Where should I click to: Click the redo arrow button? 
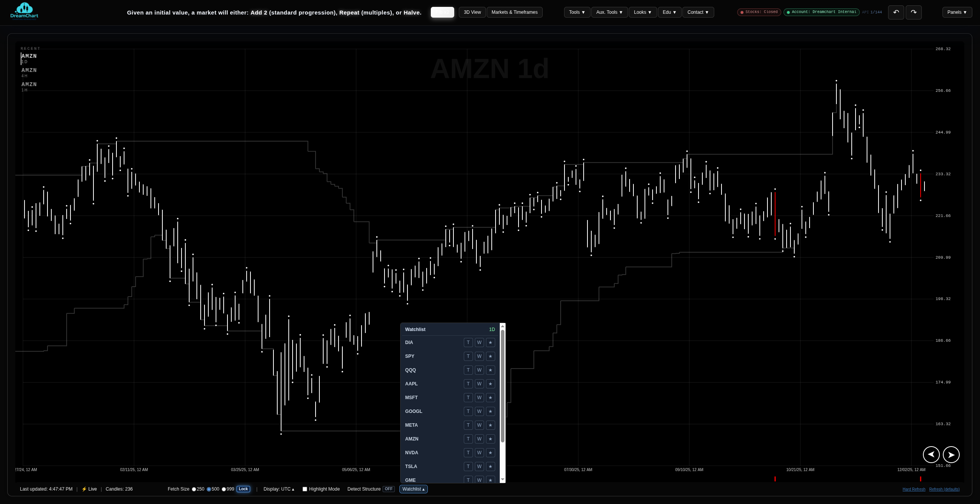(x=913, y=12)
